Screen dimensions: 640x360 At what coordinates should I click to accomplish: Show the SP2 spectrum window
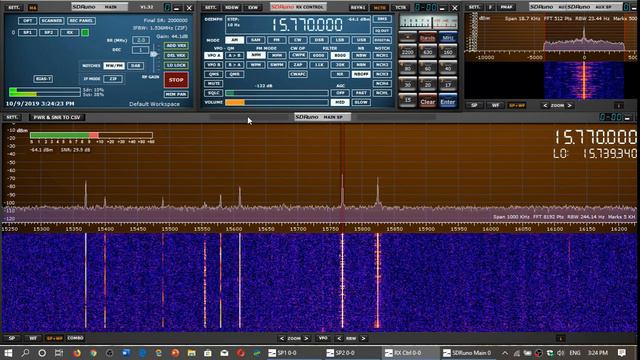49,32
